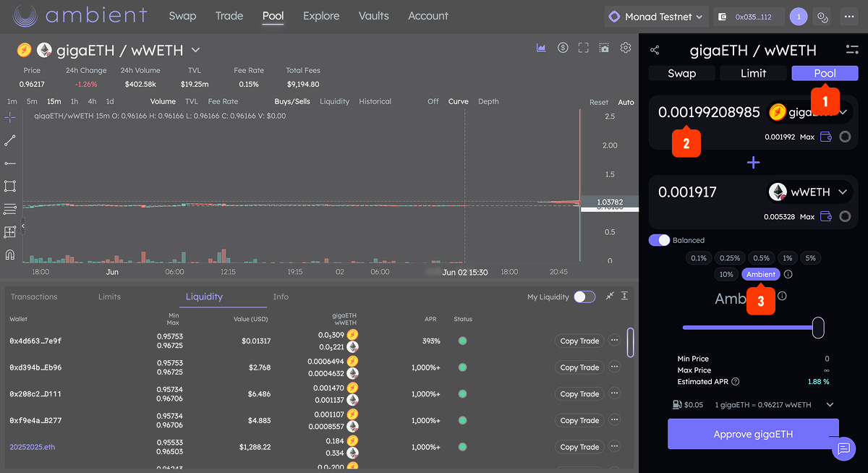
Task: Open the Swap page in the top navigation
Action: [x=182, y=16]
